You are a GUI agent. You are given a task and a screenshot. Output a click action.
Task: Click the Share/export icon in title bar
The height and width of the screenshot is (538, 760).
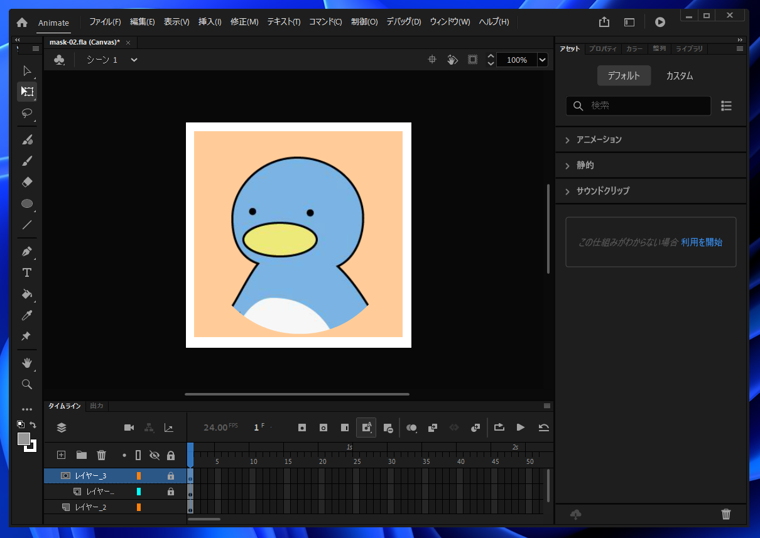pyautogui.click(x=604, y=22)
